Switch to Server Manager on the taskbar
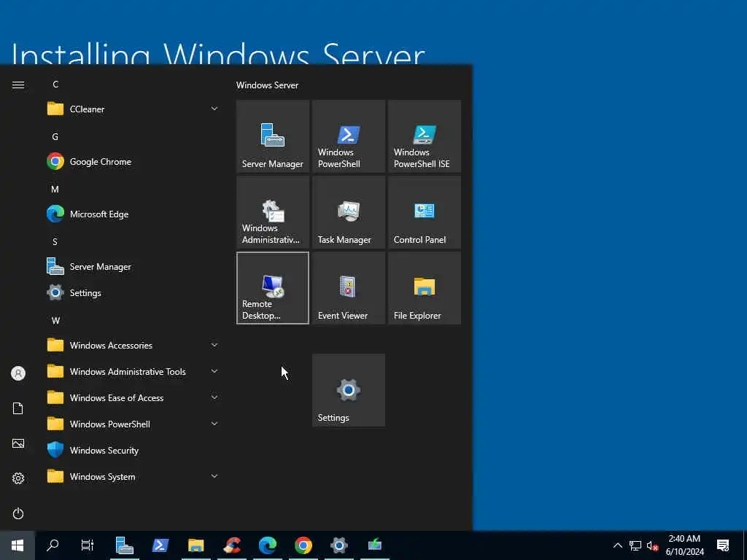 (x=124, y=545)
